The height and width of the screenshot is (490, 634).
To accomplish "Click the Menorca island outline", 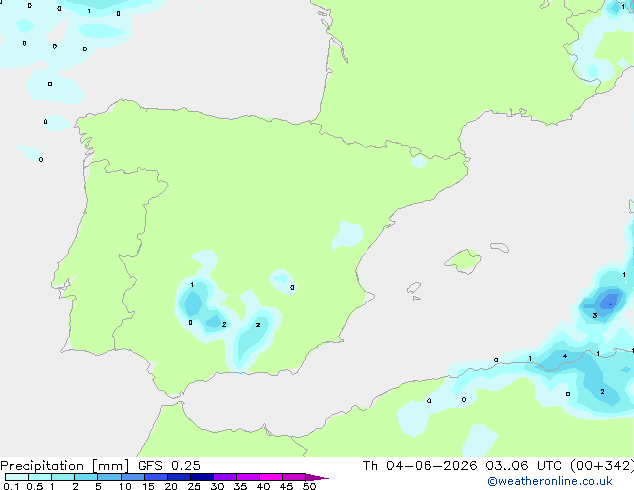I will [499, 247].
